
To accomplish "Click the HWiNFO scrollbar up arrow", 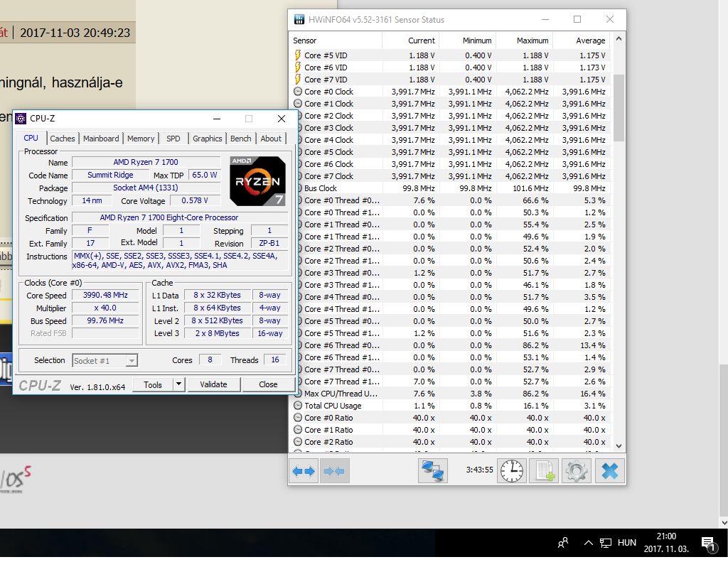I will pos(619,39).
